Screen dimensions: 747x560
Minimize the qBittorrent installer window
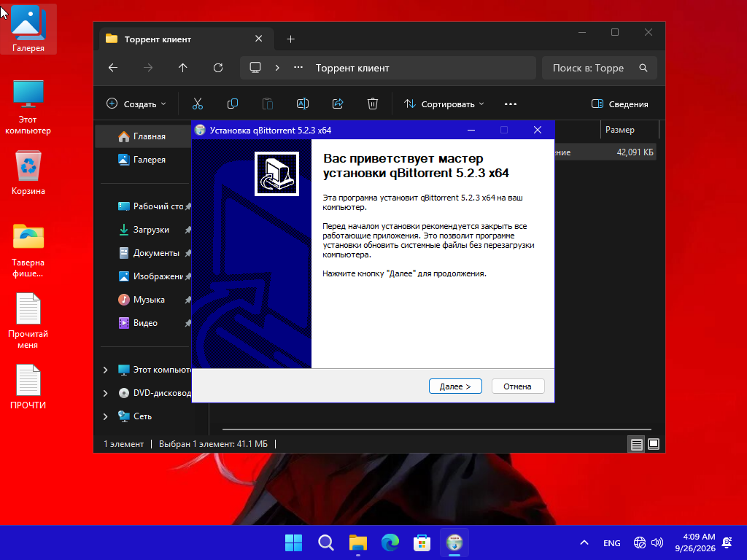[x=471, y=130]
